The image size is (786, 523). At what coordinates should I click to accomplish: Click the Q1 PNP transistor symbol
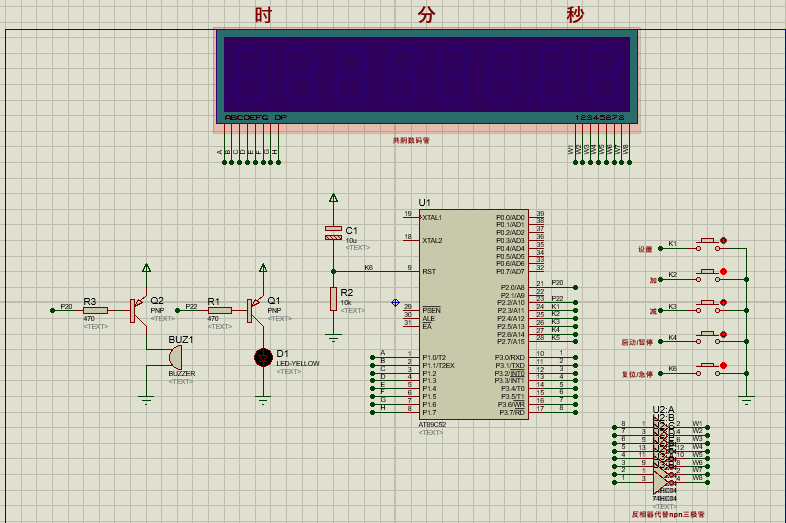[255, 310]
